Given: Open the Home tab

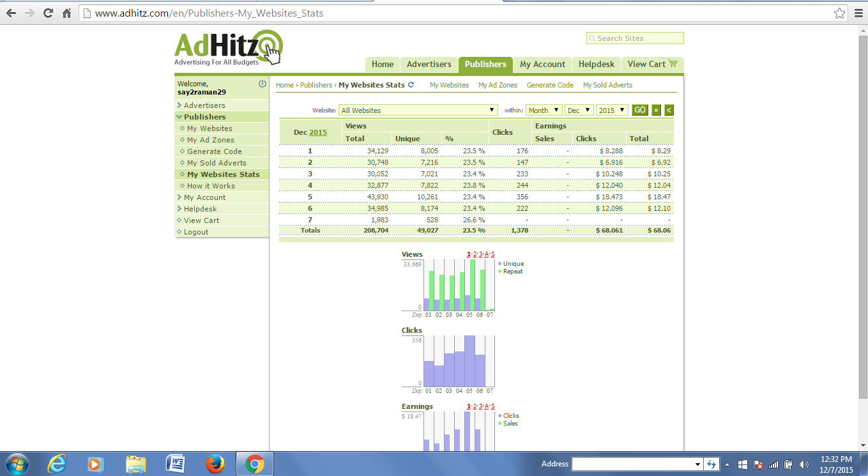Looking at the screenshot, I should coord(383,64).
